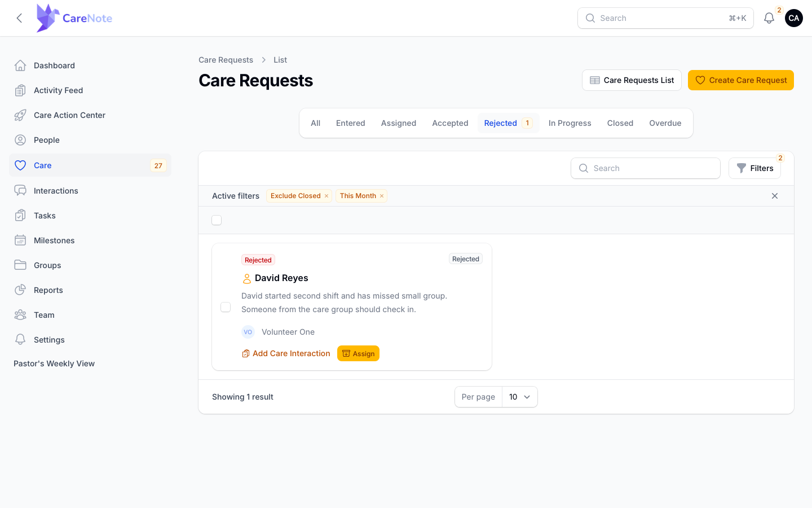
Task: Click the Volunteer One assignee name
Action: (x=288, y=332)
